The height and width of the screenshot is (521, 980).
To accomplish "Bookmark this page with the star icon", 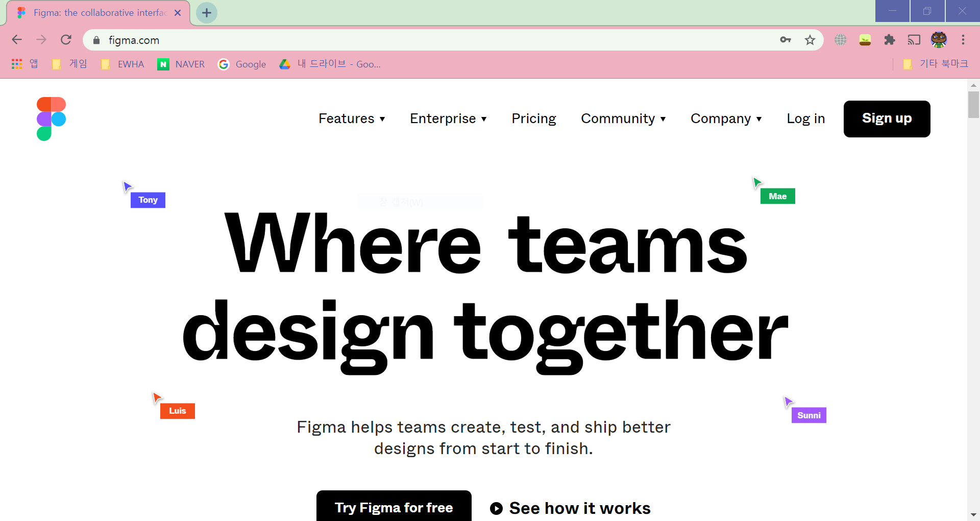I will point(810,40).
